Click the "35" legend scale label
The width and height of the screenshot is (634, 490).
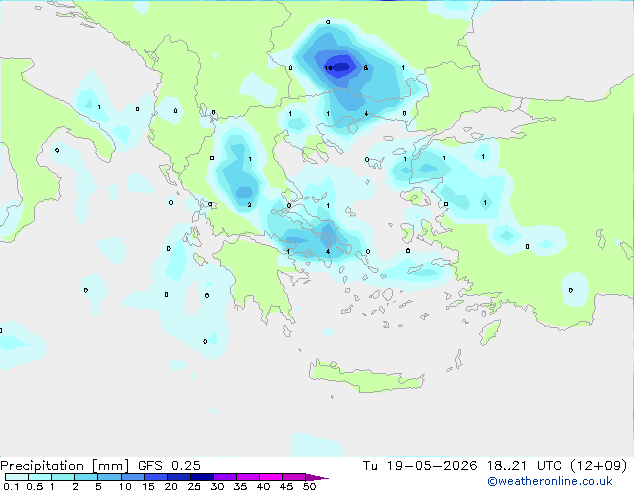[240, 486]
